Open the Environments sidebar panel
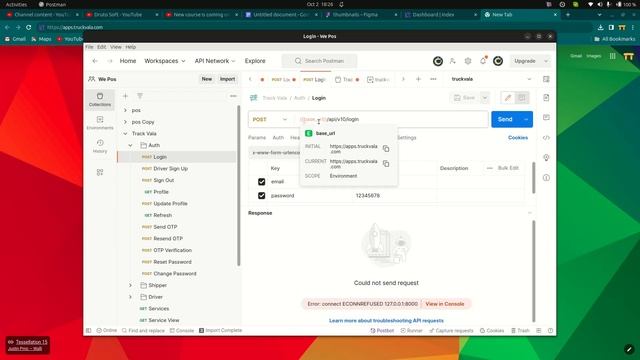Screen dimensions: 640x360 (x=100, y=123)
